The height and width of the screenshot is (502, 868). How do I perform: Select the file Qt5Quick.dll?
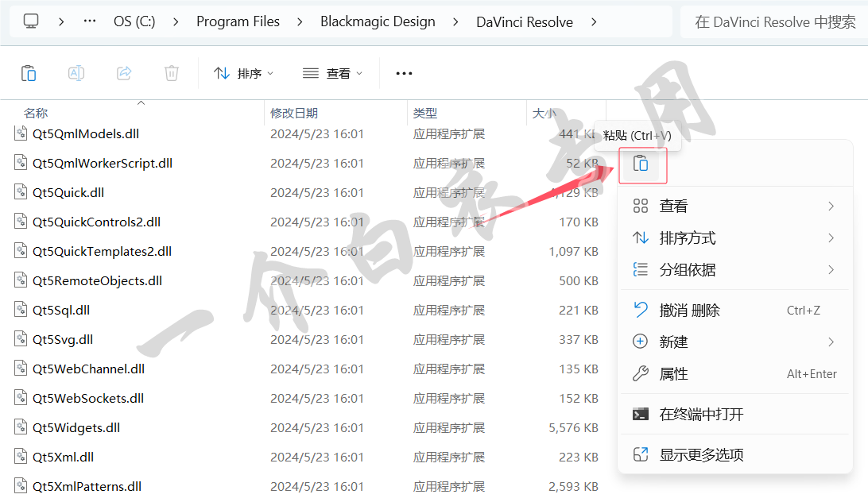point(68,192)
